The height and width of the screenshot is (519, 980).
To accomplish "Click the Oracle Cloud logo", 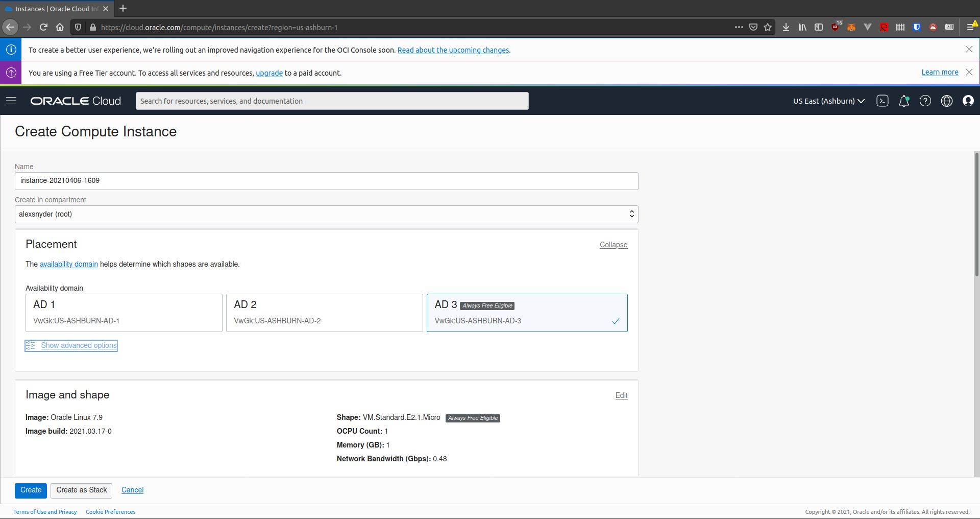I will click(76, 101).
